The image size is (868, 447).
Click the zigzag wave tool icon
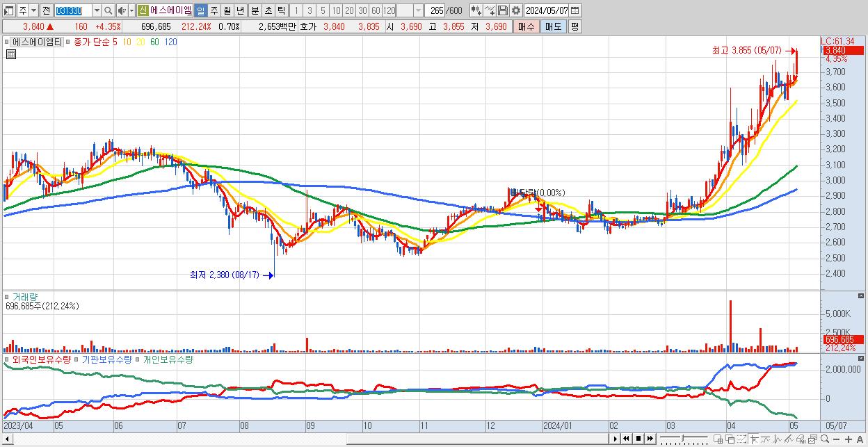778,439
